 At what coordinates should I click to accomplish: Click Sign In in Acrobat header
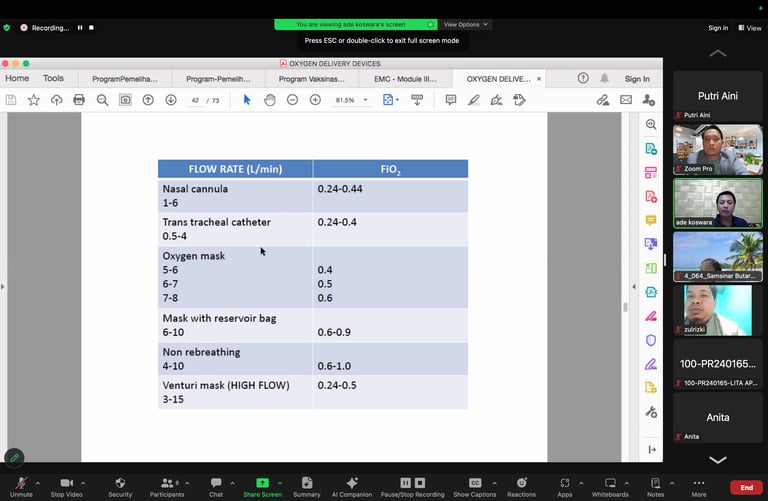point(637,79)
